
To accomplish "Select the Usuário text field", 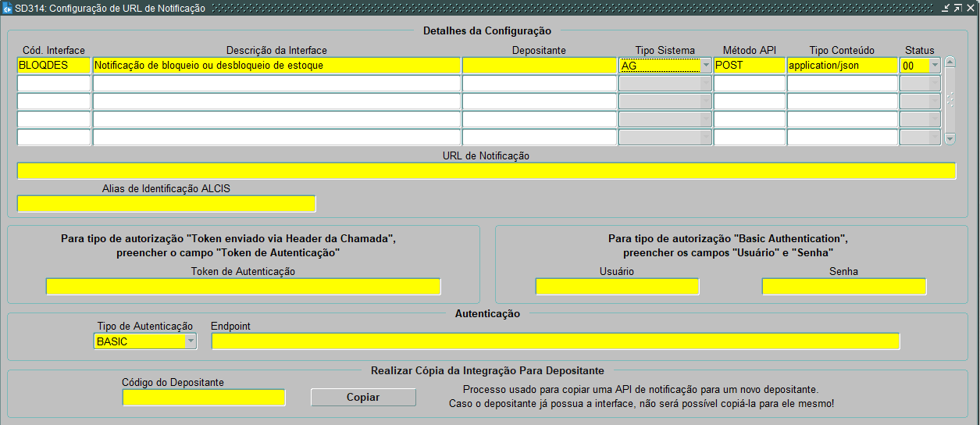I will [617, 287].
